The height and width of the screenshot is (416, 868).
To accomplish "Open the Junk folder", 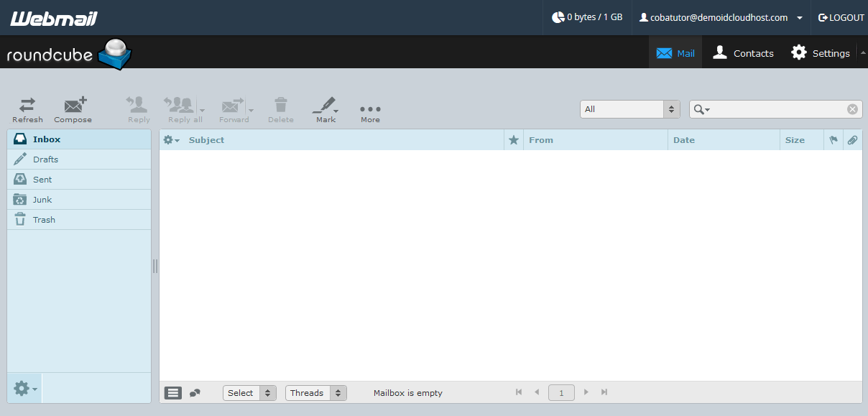I will point(43,199).
